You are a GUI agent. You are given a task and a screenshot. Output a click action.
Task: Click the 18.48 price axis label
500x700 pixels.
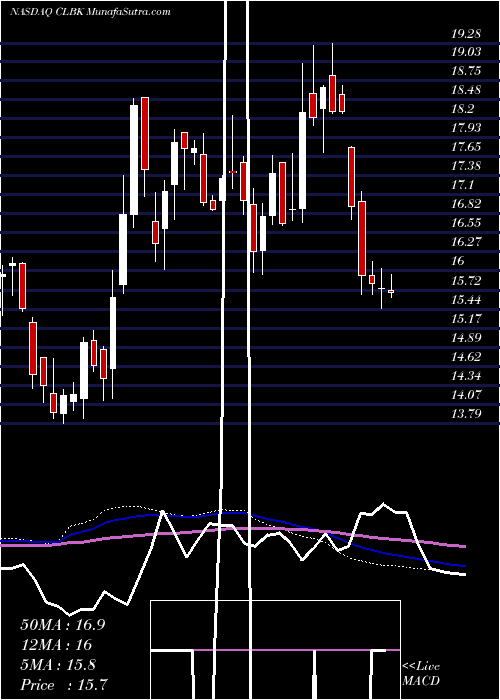pyautogui.click(x=466, y=90)
